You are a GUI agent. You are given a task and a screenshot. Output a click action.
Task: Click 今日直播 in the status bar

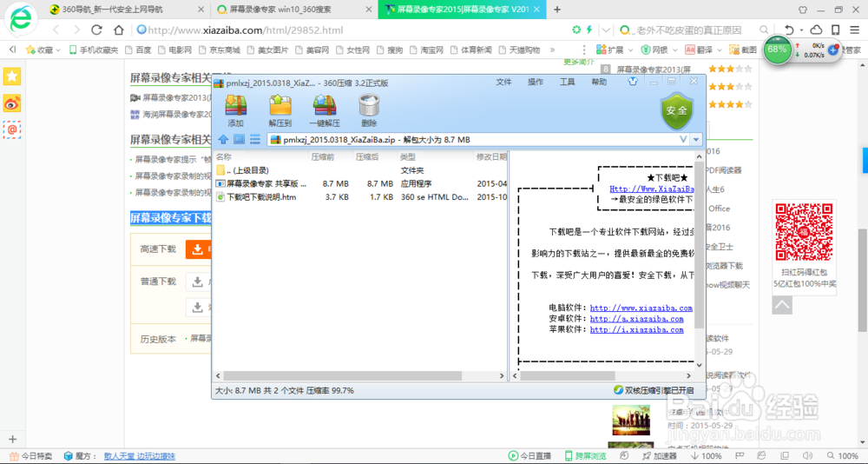pos(529,456)
